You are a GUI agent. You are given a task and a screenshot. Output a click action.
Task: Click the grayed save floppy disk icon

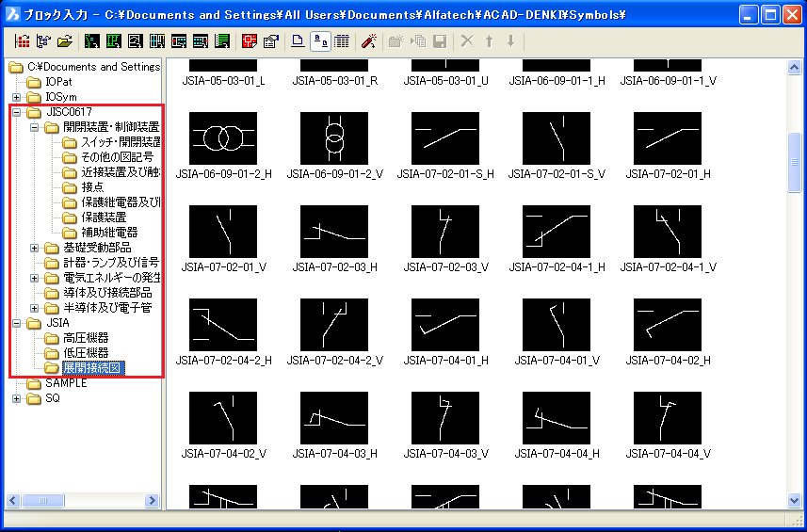[x=440, y=41]
